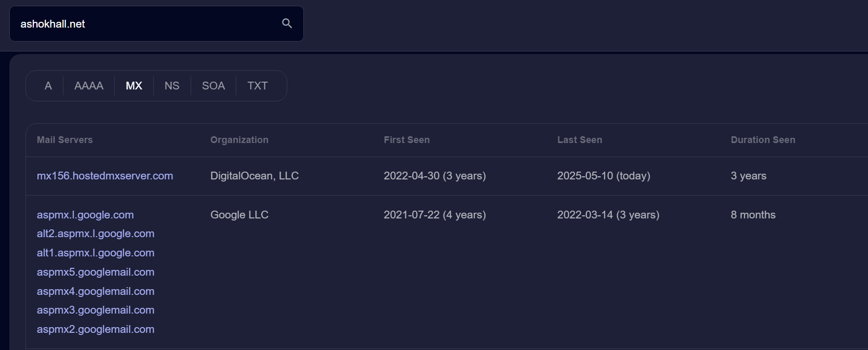Go to aspmx2.googlemail.com link
Viewport: 868px width, 350px height.
96,329
